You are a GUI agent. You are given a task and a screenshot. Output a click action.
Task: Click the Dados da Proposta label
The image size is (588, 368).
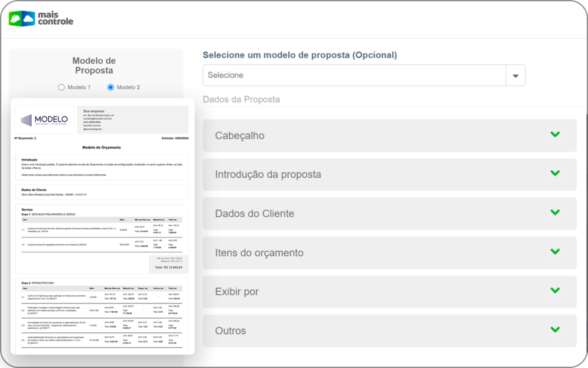(242, 99)
